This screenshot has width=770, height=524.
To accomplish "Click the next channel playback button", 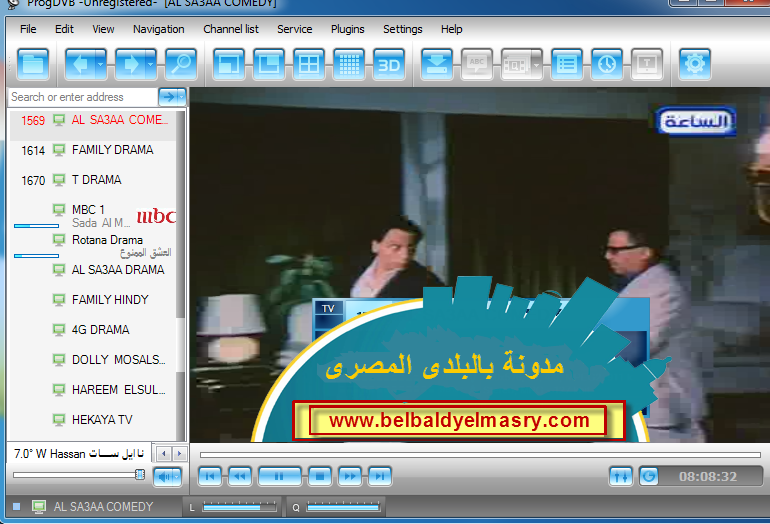I will 380,476.
